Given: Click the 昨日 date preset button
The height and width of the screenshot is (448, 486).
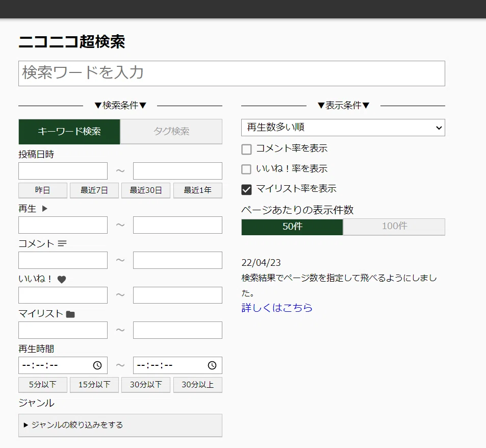Looking at the screenshot, I should pos(43,190).
